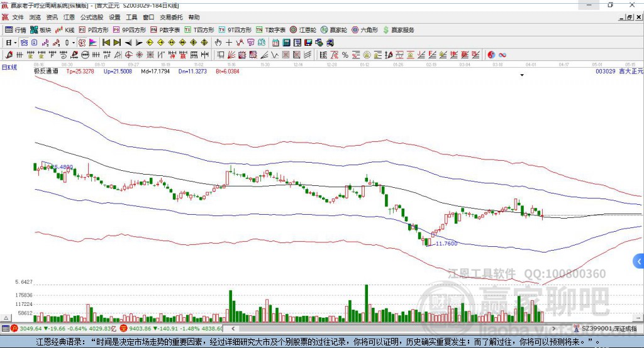Click the 003029 吉大正元 stock label
Viewport: 644px width, 348px height.
pos(619,71)
